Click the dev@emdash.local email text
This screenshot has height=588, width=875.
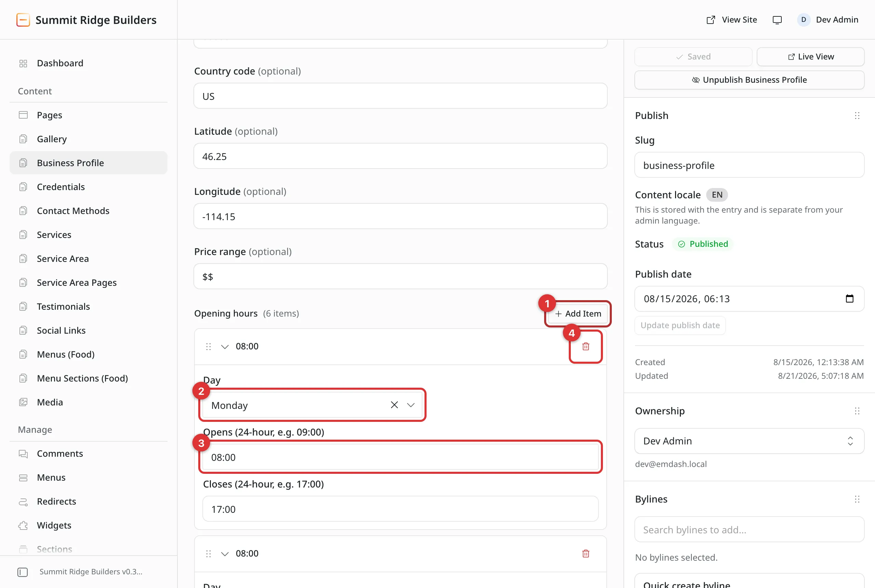(671, 464)
